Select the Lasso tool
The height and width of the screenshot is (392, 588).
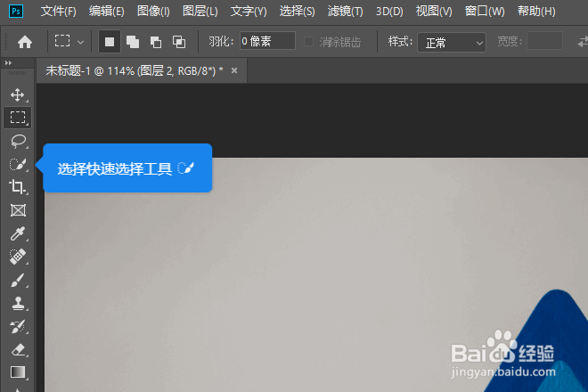coord(18,141)
